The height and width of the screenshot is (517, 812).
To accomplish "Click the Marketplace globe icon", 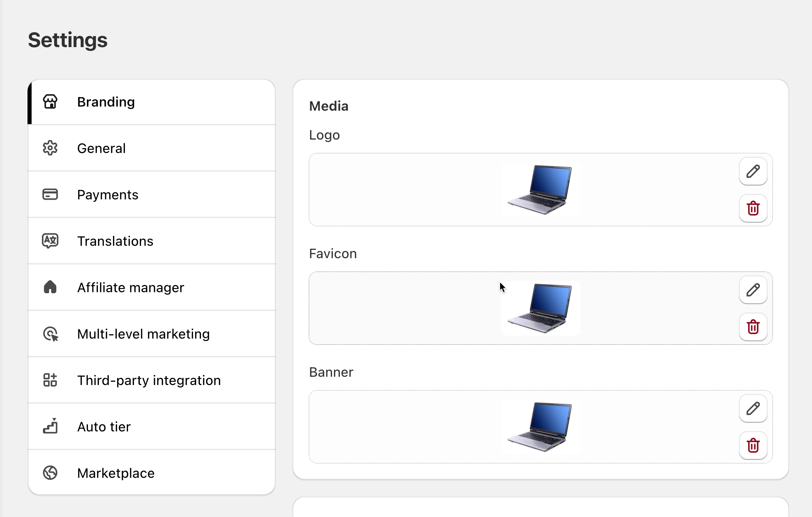I will (50, 473).
